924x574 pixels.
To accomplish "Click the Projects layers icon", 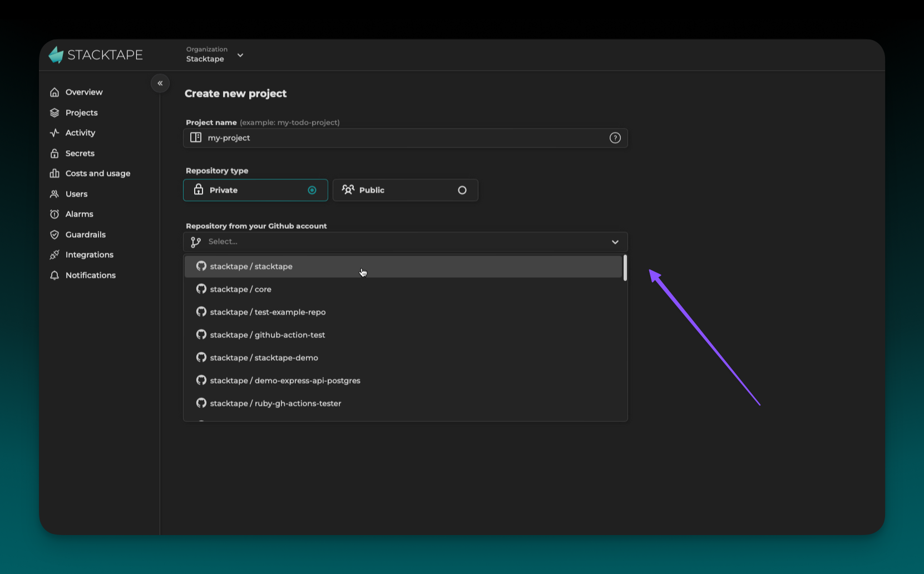I will point(55,112).
